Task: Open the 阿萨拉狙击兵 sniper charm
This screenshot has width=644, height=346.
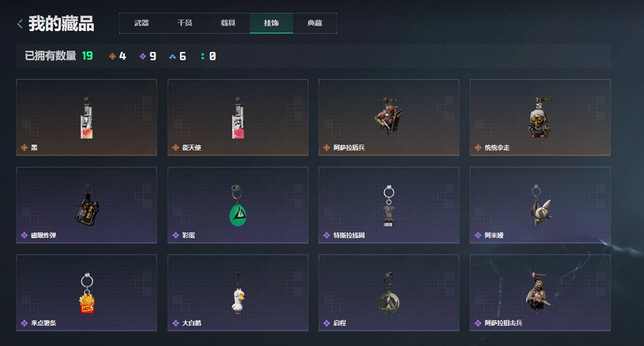Action: [540, 292]
